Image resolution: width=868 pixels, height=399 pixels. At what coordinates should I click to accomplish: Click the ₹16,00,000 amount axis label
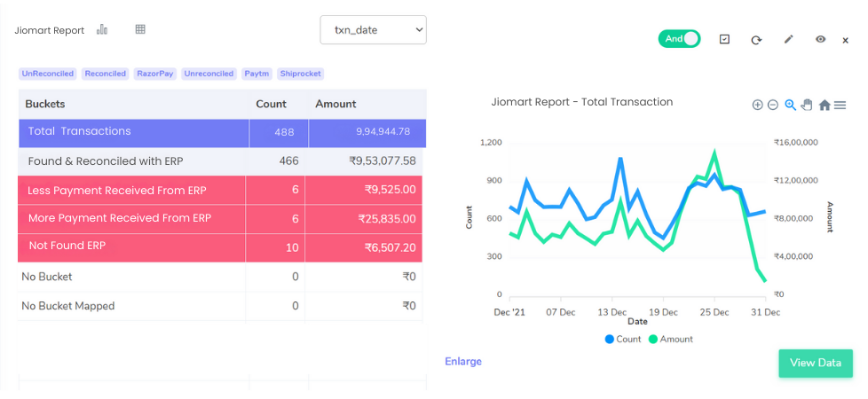[796, 143]
